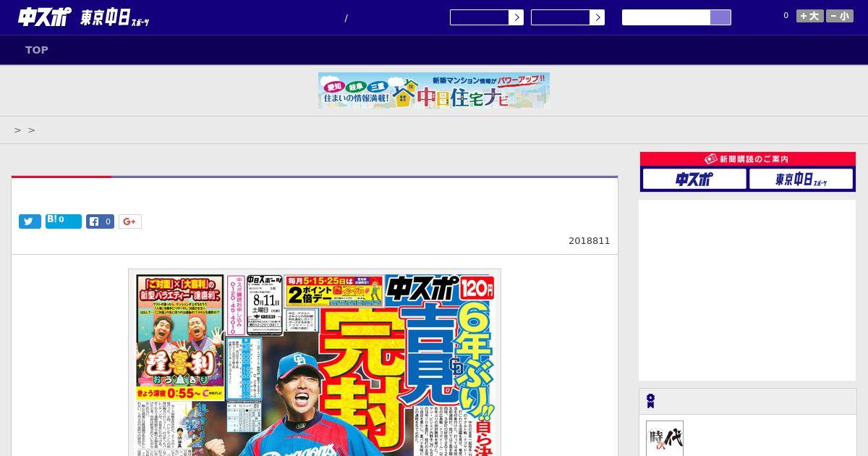This screenshot has width=868, height=456.
Task: Increase font size with +大 button
Action: [810, 16]
